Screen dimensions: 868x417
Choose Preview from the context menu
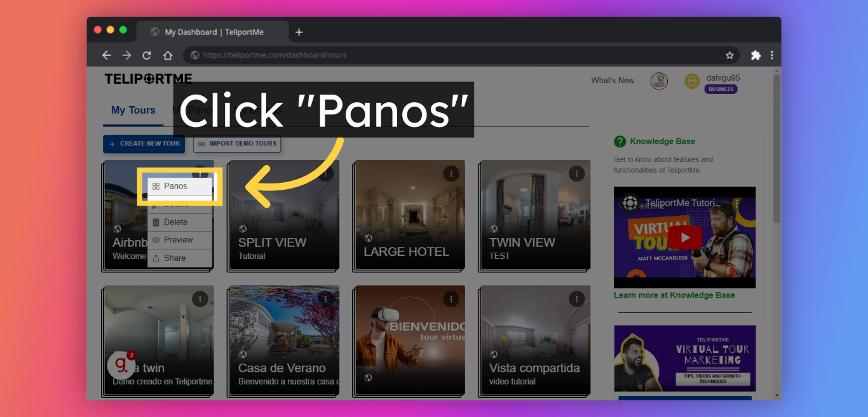[180, 240]
